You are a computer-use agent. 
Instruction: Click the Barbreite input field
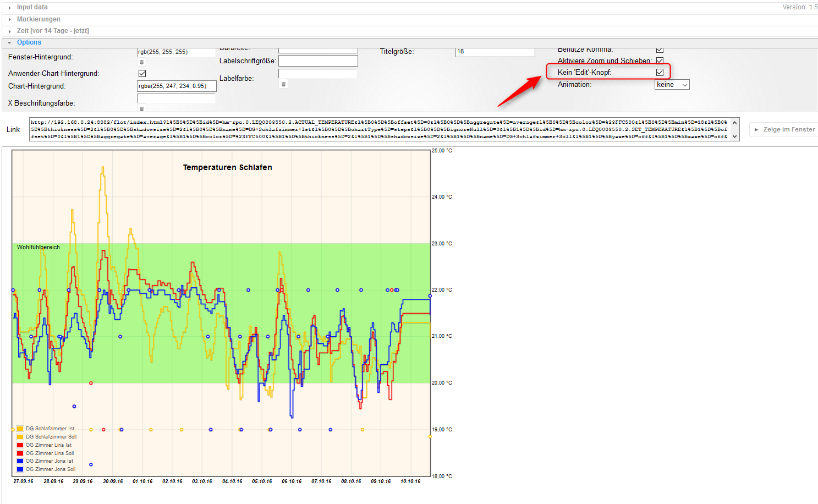pos(318,50)
